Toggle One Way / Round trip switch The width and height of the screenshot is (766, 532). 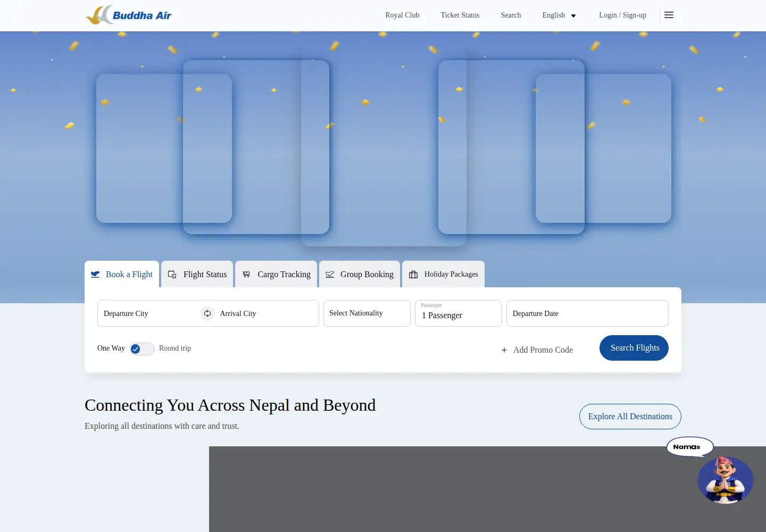[142, 348]
